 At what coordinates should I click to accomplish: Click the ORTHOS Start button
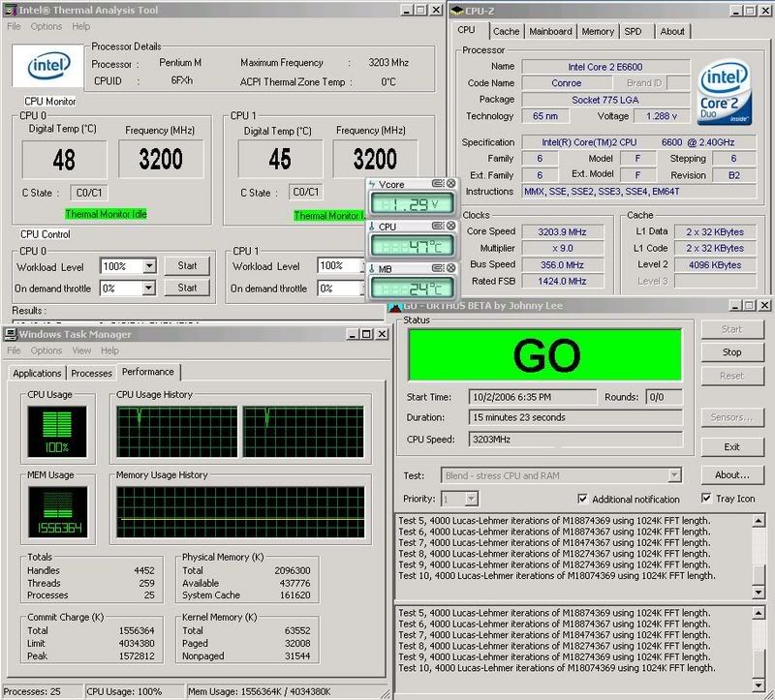pyautogui.click(x=732, y=329)
